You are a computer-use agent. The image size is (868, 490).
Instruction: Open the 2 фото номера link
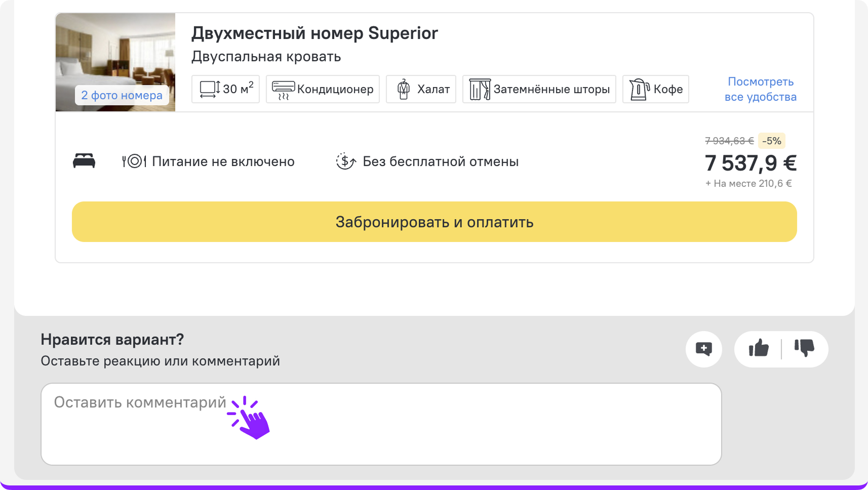tap(122, 95)
